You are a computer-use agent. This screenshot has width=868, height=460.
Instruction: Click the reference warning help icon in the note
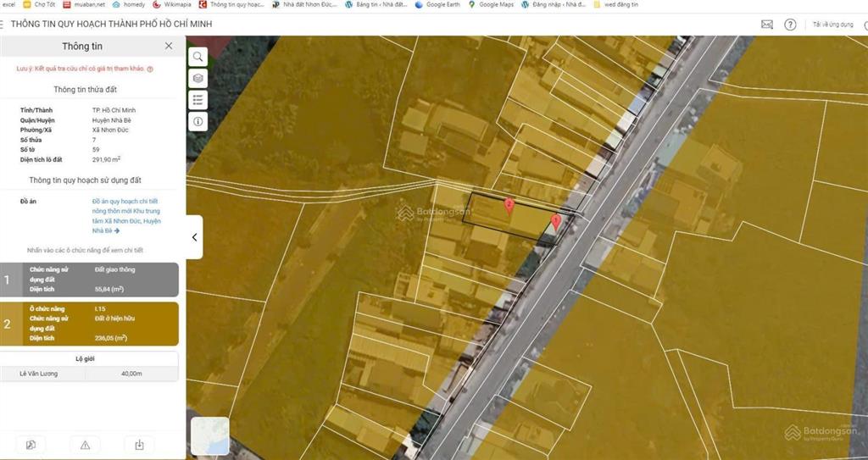point(150,69)
